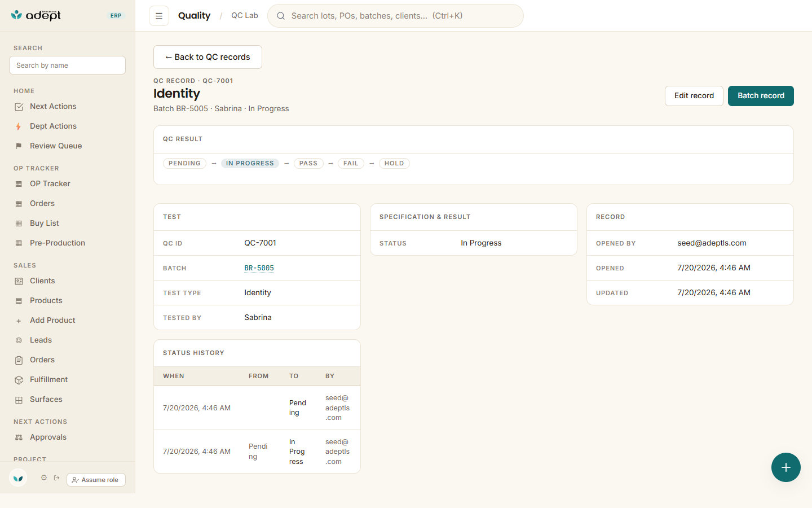Open the BR-5005 batch link
Screen dimensions: 812x508
coord(259,268)
